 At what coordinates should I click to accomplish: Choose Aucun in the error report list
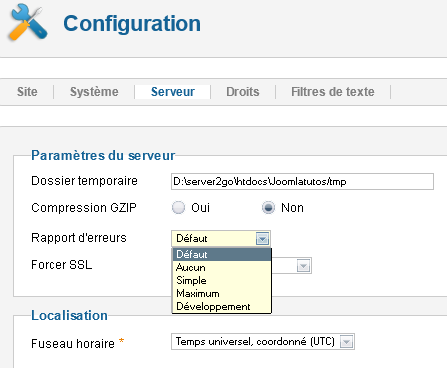pos(222,267)
